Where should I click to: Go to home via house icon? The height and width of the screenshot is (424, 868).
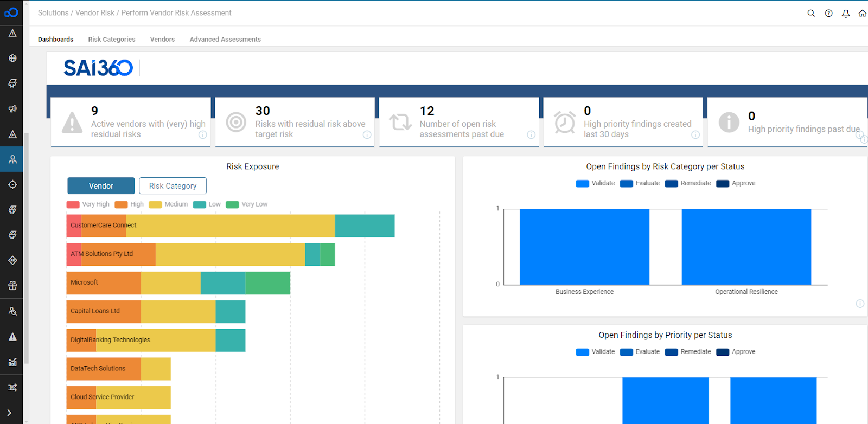863,13
